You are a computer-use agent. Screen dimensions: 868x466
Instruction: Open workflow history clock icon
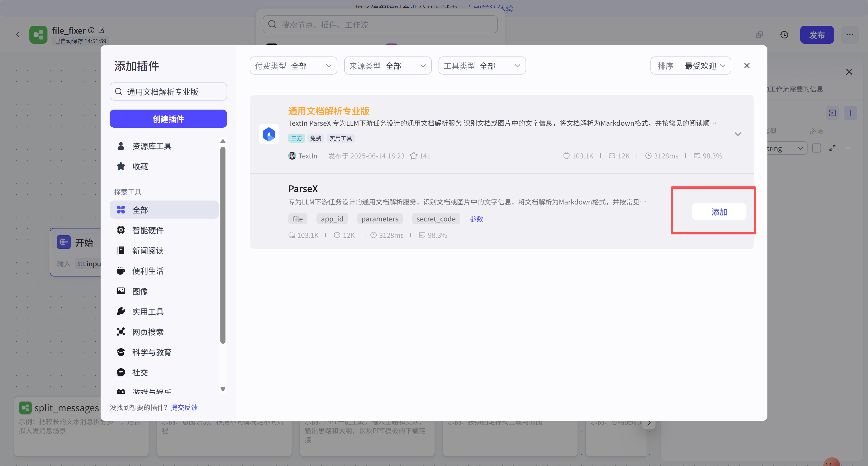(x=784, y=35)
